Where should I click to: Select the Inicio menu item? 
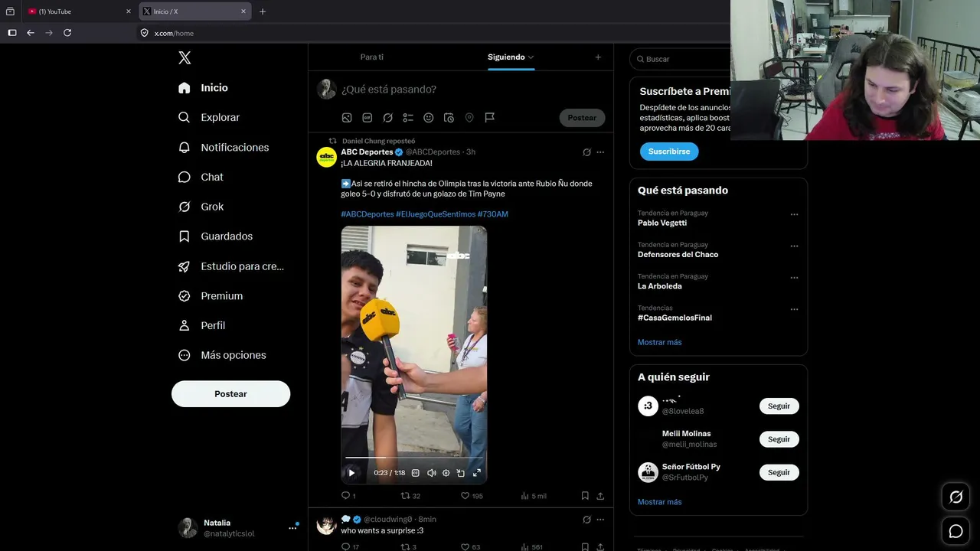pos(203,88)
